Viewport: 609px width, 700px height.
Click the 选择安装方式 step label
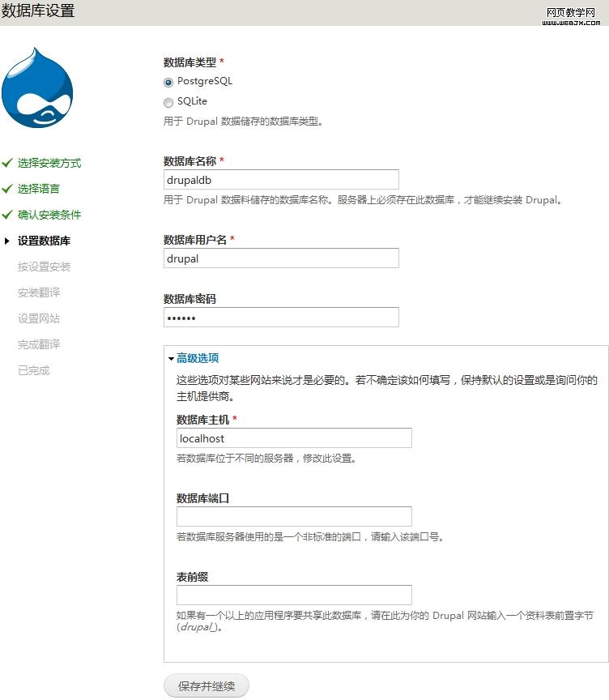pos(49,163)
